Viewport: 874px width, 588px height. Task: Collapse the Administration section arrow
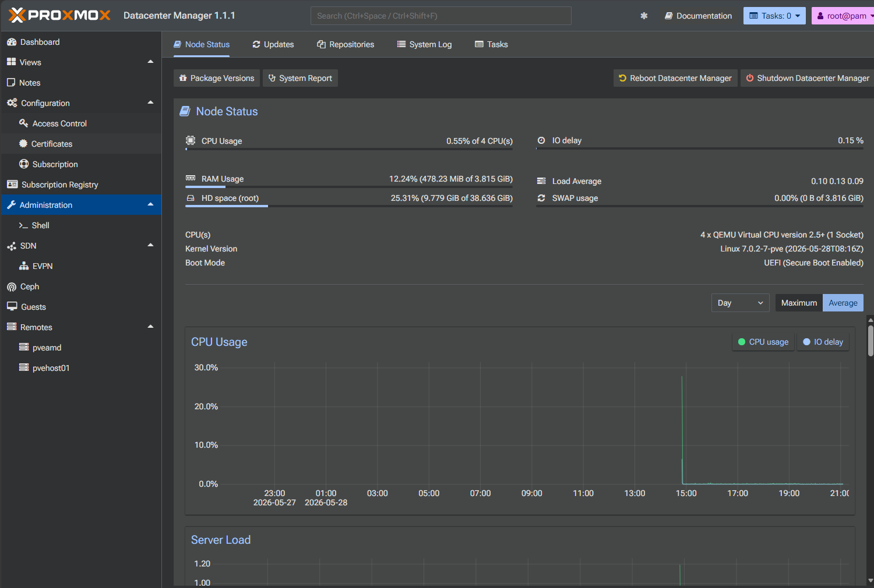[x=150, y=204]
